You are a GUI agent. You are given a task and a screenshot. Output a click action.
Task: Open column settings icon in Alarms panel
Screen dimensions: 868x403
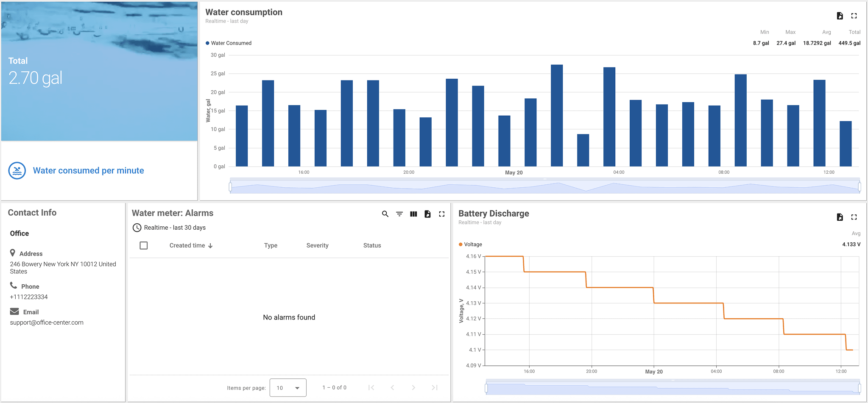(413, 214)
